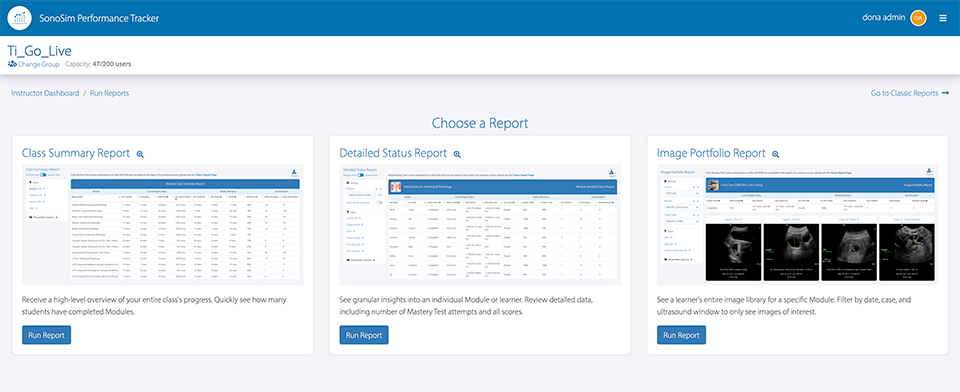Open the hamburger menu icon
The height and width of the screenshot is (392, 960).
(943, 18)
